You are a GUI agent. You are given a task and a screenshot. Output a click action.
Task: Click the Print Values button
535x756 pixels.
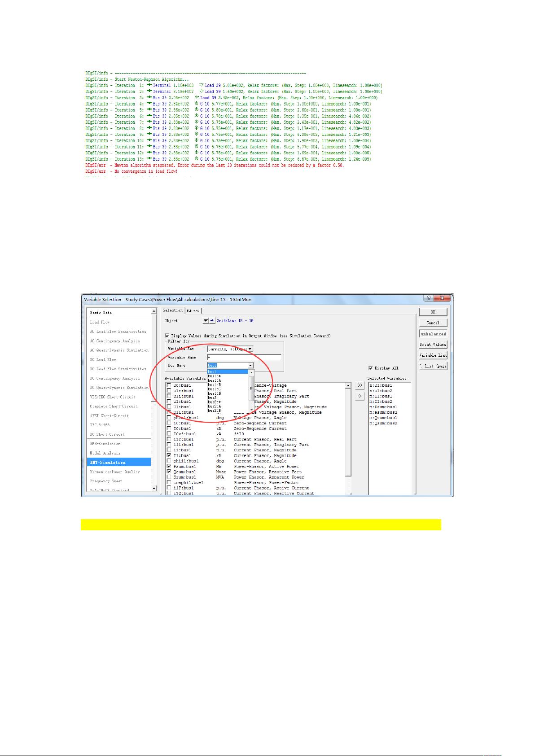(x=433, y=345)
